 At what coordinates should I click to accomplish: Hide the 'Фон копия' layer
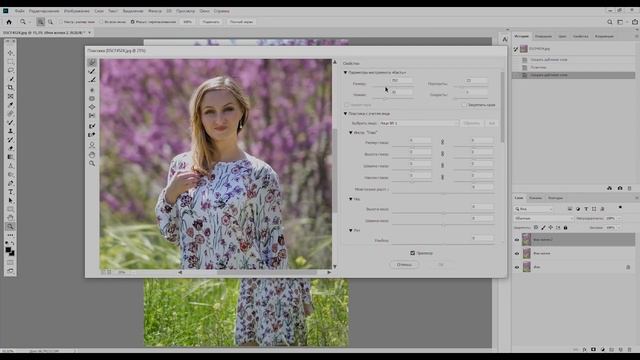click(x=517, y=253)
